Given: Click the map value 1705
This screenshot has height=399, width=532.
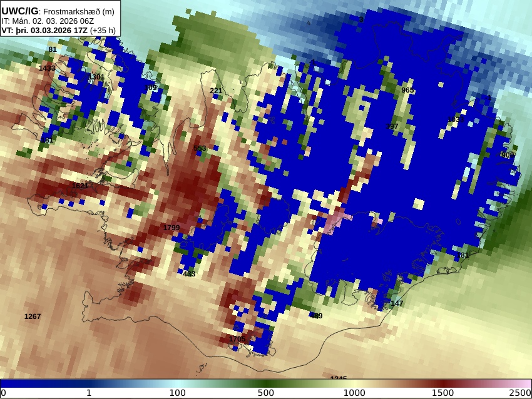Looking at the screenshot, I should (x=237, y=339).
